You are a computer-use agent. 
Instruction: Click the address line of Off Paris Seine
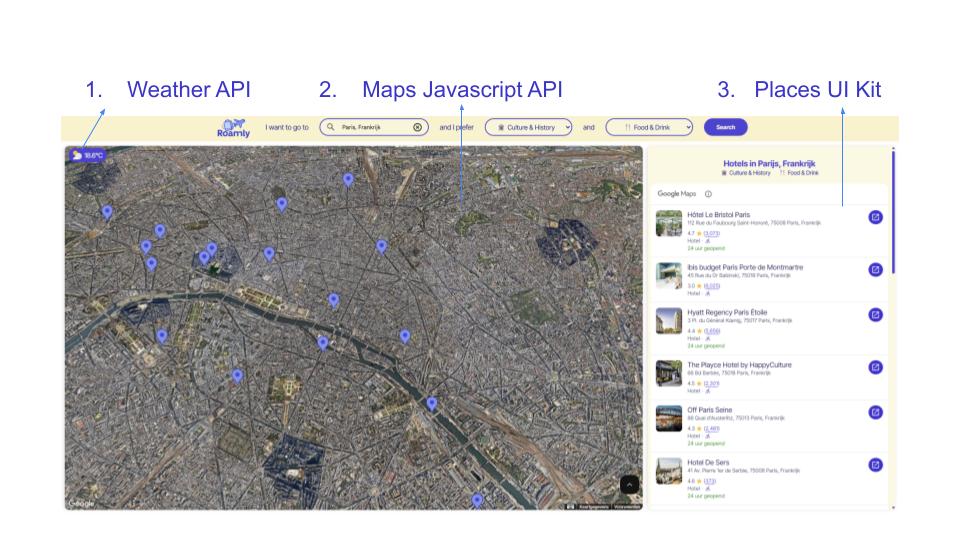tap(735, 418)
